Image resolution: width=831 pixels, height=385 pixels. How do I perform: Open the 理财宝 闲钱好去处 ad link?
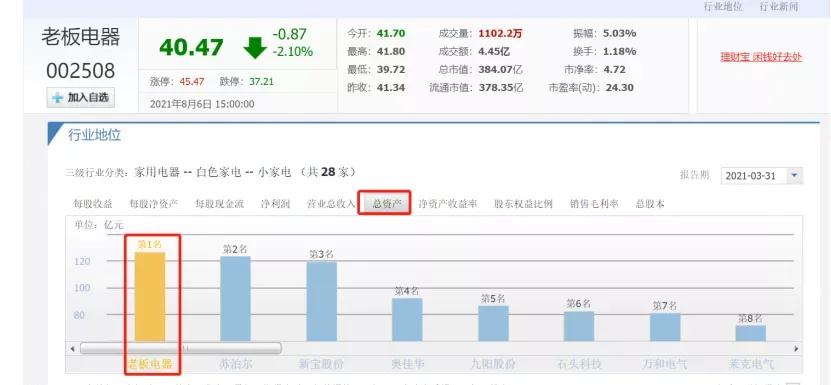(x=761, y=57)
